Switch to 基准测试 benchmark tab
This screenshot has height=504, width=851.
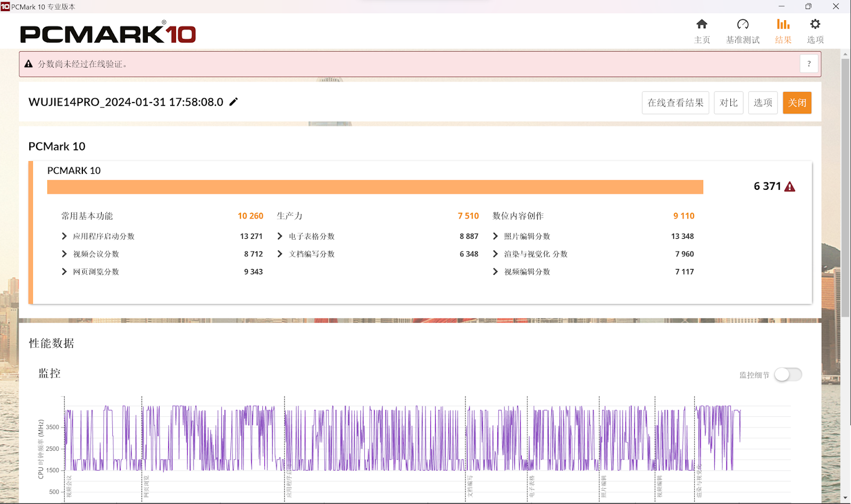pos(742,31)
